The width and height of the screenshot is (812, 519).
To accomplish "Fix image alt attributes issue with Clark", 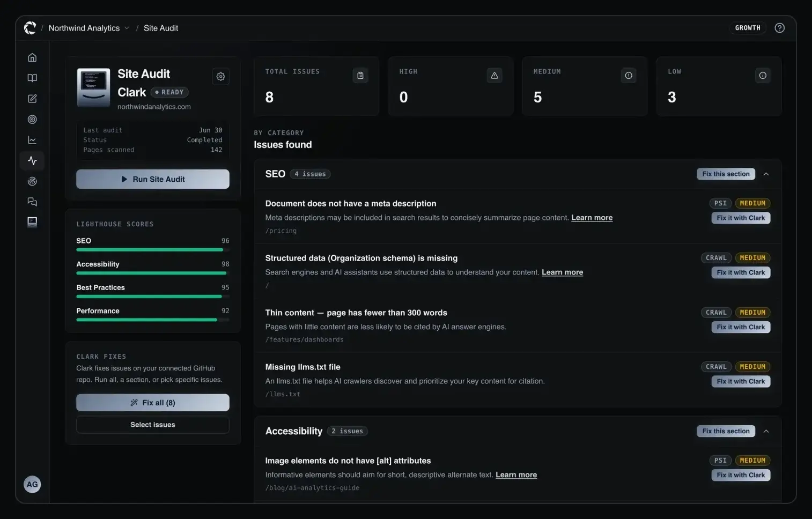I will point(741,475).
